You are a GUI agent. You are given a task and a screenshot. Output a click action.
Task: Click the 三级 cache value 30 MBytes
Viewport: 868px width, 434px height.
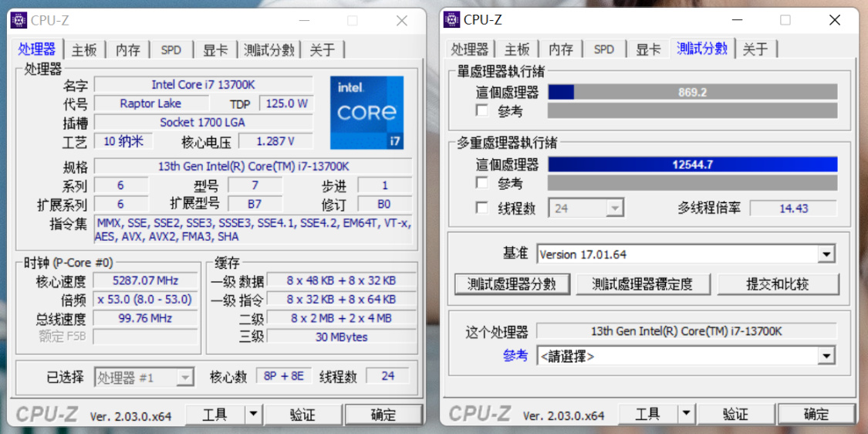pyautogui.click(x=341, y=337)
